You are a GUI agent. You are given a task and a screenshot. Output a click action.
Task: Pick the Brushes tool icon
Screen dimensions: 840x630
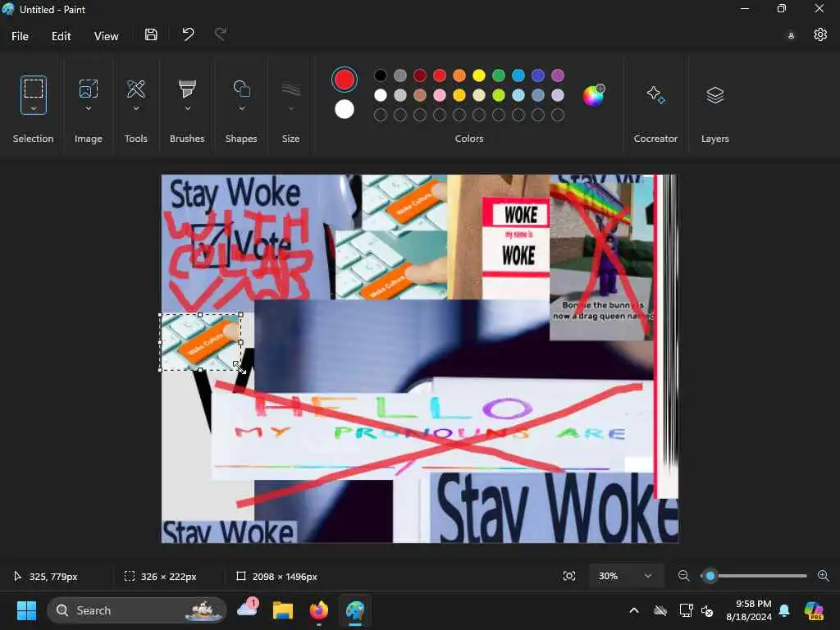pos(187,89)
